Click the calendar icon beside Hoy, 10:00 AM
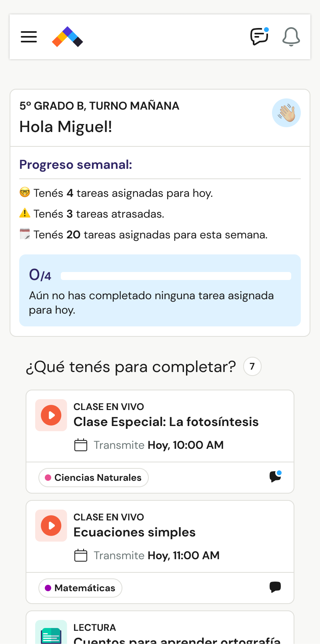The height and width of the screenshot is (644, 320). (81, 445)
